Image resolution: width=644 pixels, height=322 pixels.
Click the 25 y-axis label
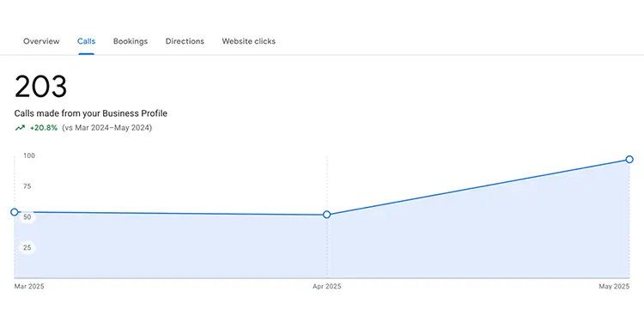pos(27,247)
